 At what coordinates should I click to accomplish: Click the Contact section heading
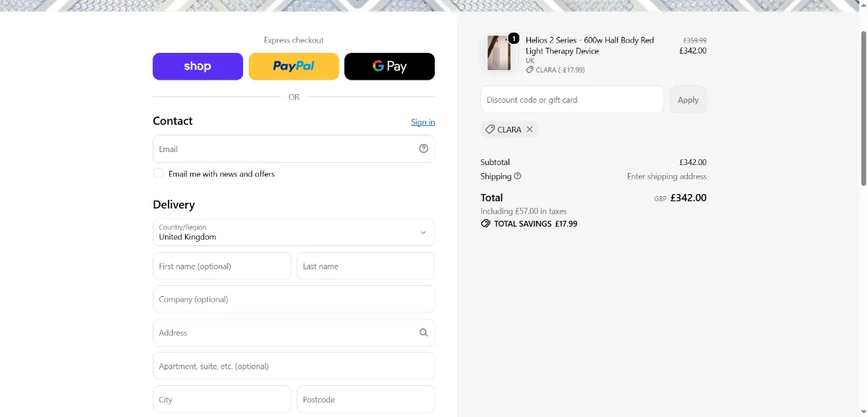173,121
